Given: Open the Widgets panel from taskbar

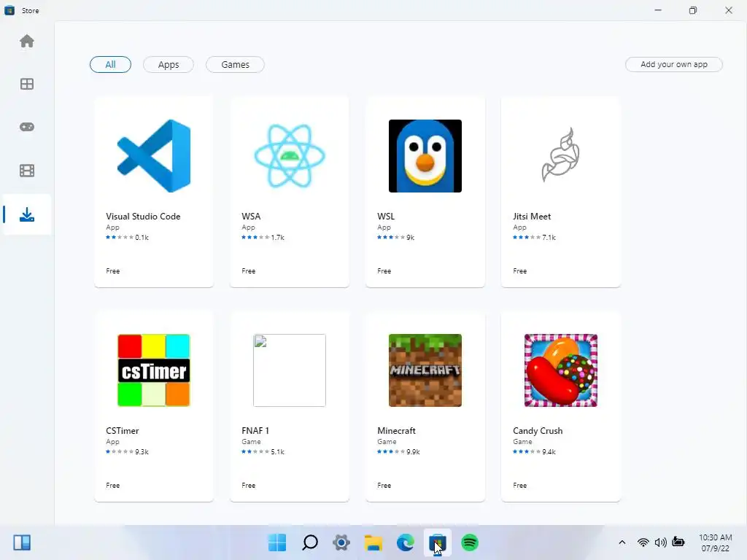Looking at the screenshot, I should pyautogui.click(x=22, y=542).
